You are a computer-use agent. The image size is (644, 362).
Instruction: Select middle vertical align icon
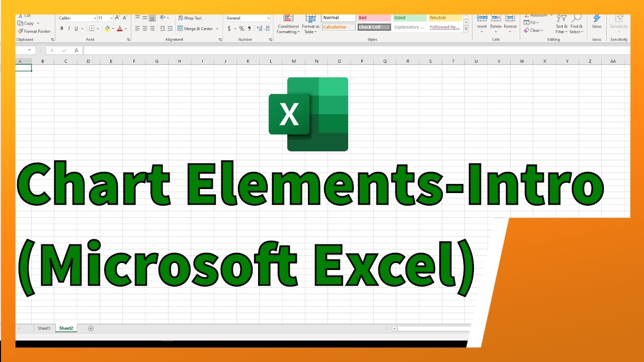(145, 18)
